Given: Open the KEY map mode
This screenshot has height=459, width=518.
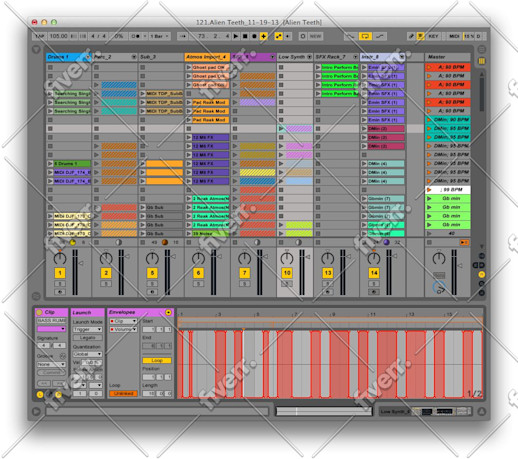Looking at the screenshot, I should (x=433, y=36).
